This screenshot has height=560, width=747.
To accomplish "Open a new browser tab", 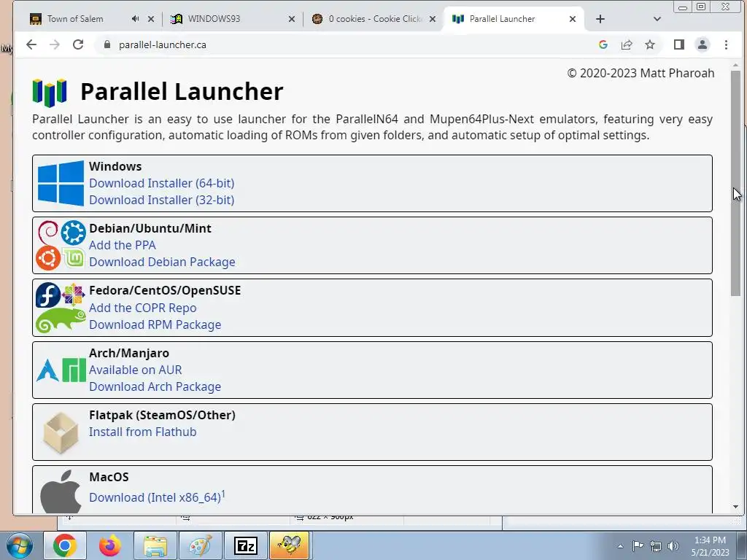I will tap(600, 19).
